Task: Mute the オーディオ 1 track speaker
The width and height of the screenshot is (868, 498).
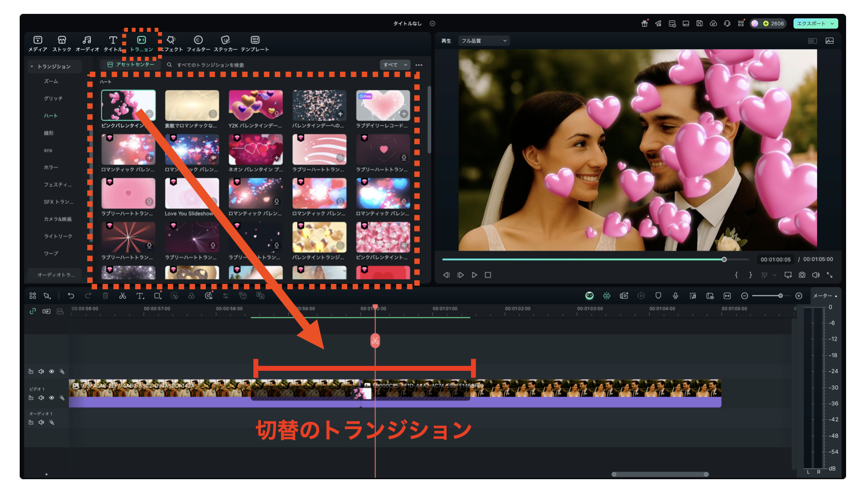Action: [x=41, y=422]
